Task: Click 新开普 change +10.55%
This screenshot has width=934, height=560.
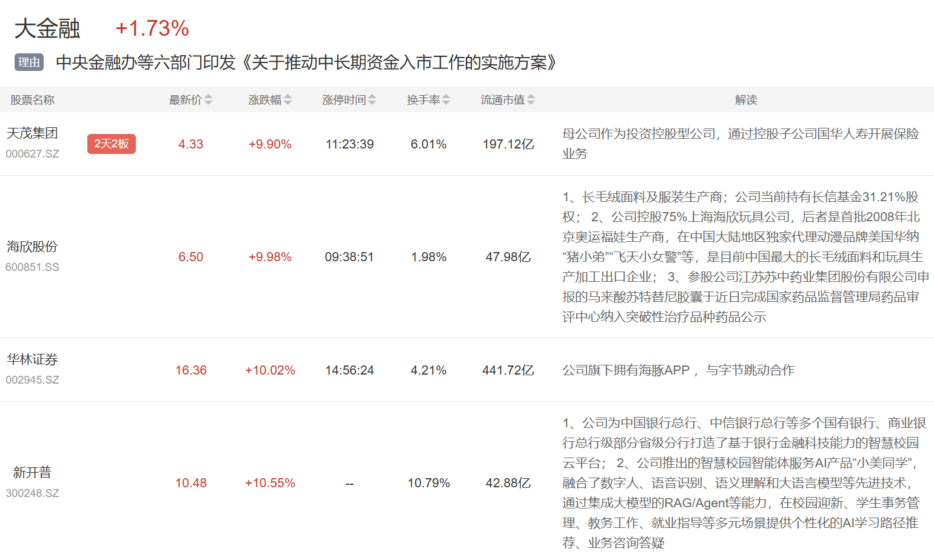Action: (270, 484)
